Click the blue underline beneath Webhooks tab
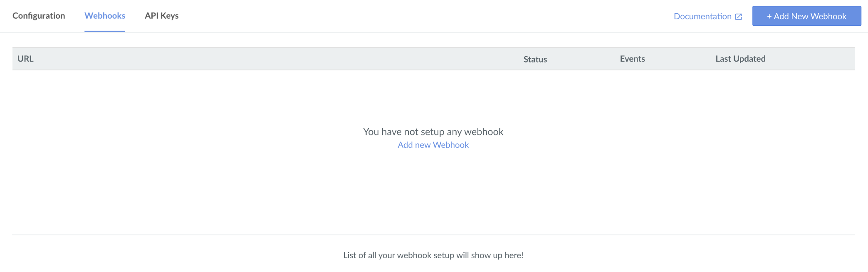Viewport: 868px width, 272px height. [x=105, y=31]
